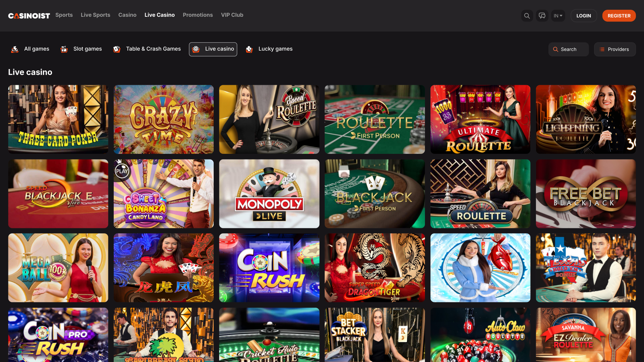
Task: Select the All games lightning icon
Action: point(15,49)
